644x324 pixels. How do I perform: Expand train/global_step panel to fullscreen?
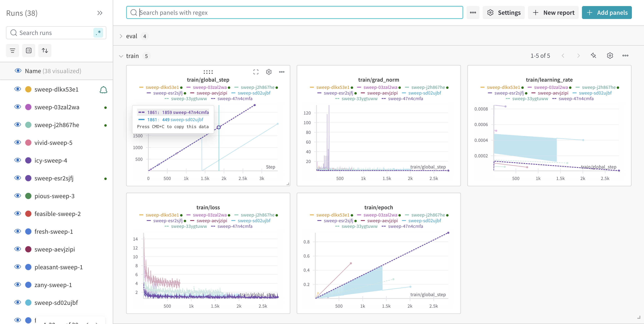pos(256,72)
